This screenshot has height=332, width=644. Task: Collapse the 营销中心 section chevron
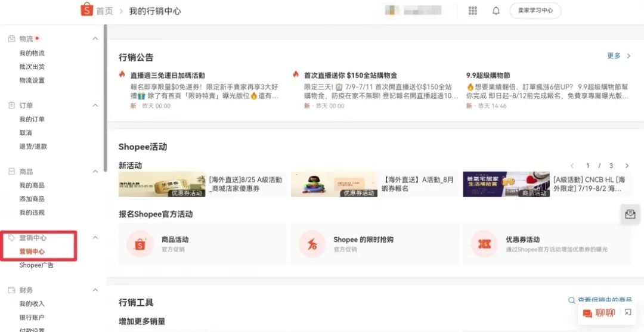(x=95, y=238)
